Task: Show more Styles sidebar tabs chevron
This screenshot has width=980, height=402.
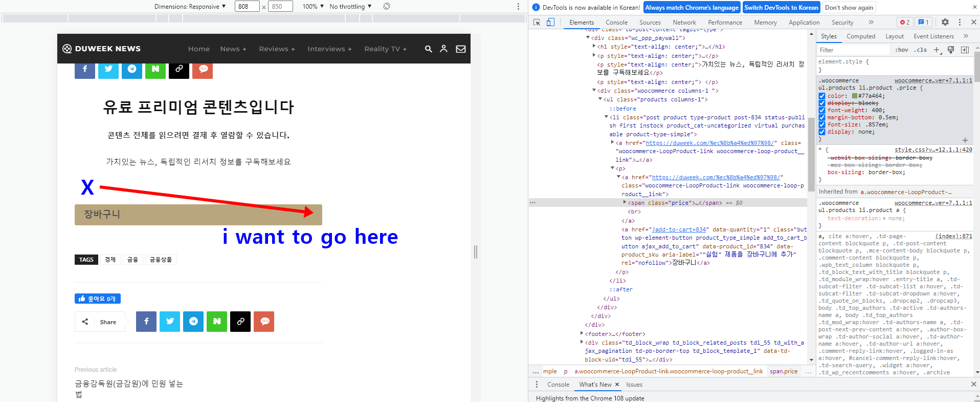Action: 966,36
